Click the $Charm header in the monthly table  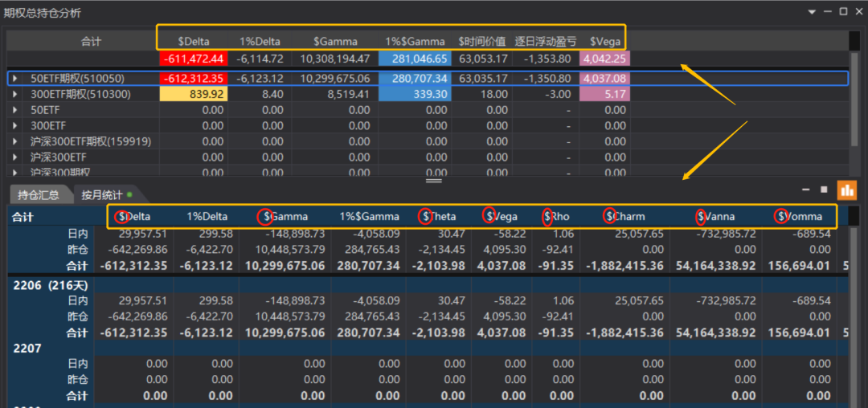(x=625, y=217)
